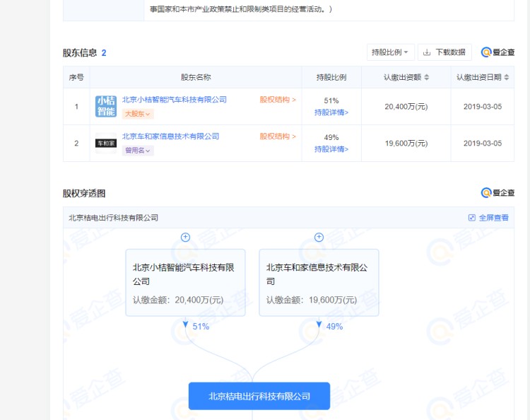Click the 股东名称 column header
The image size is (530, 420).
pyautogui.click(x=196, y=77)
